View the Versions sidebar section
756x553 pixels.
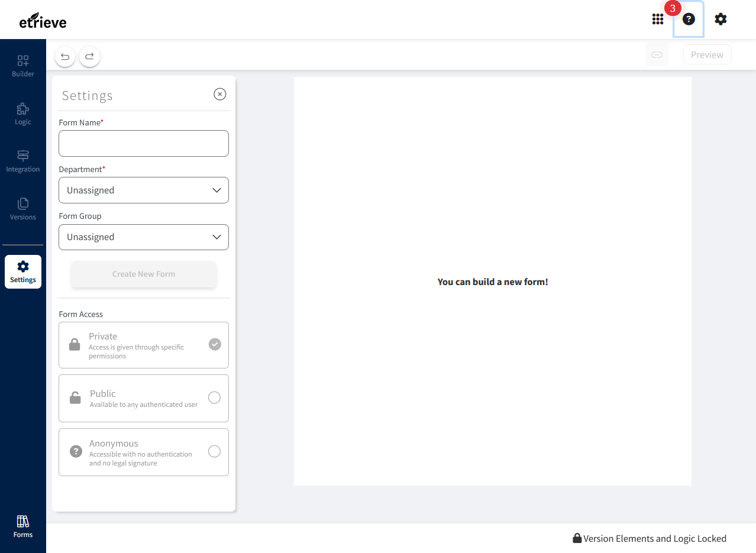point(22,209)
